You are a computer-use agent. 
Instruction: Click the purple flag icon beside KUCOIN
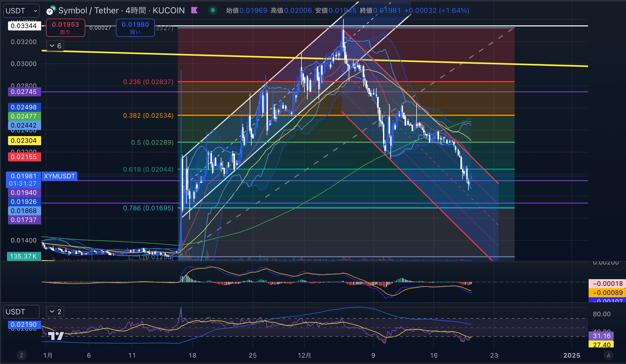pos(195,10)
